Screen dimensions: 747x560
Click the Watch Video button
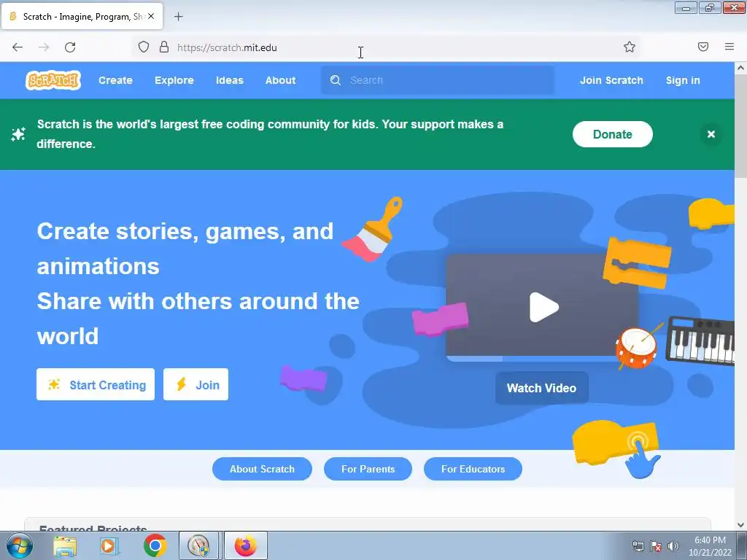tap(542, 388)
